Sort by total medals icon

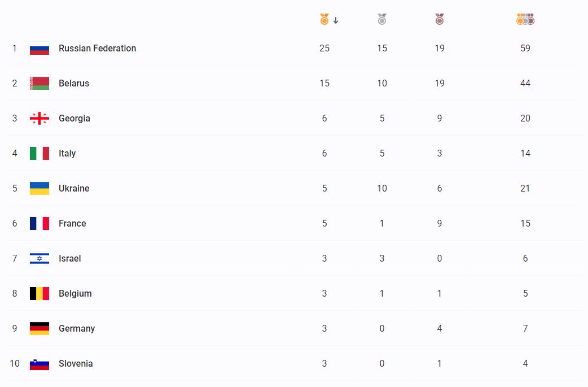(x=525, y=20)
